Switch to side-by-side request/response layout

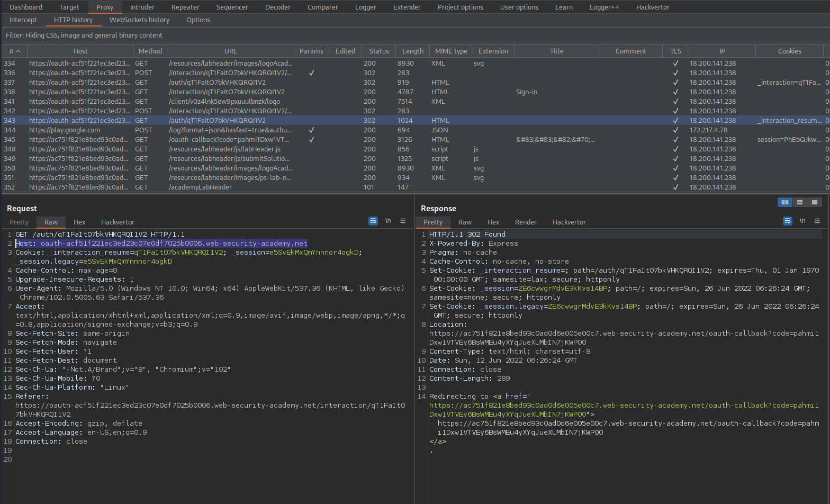pos(785,202)
